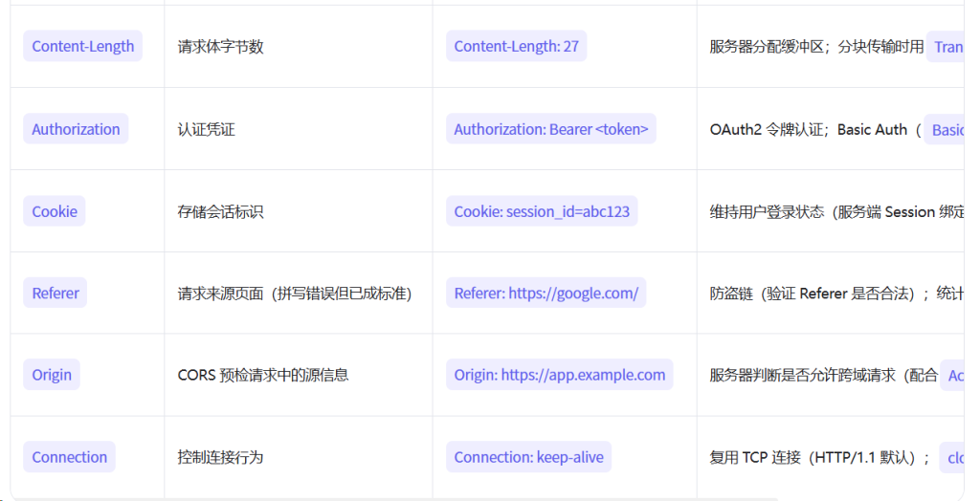This screenshot has width=980, height=501.
Task: Click the Authorization header name tag
Action: tap(76, 129)
